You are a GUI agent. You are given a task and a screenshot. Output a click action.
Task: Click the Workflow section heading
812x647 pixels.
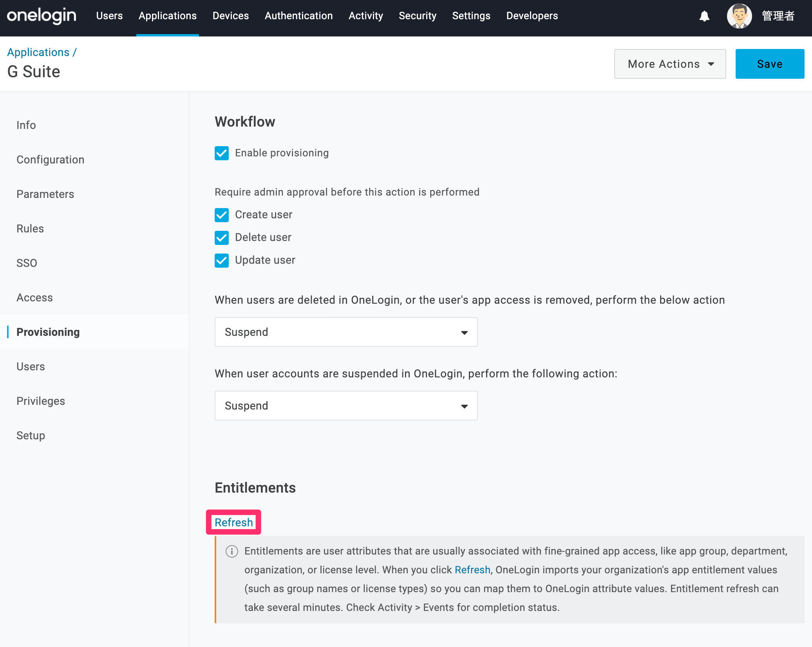(x=245, y=122)
